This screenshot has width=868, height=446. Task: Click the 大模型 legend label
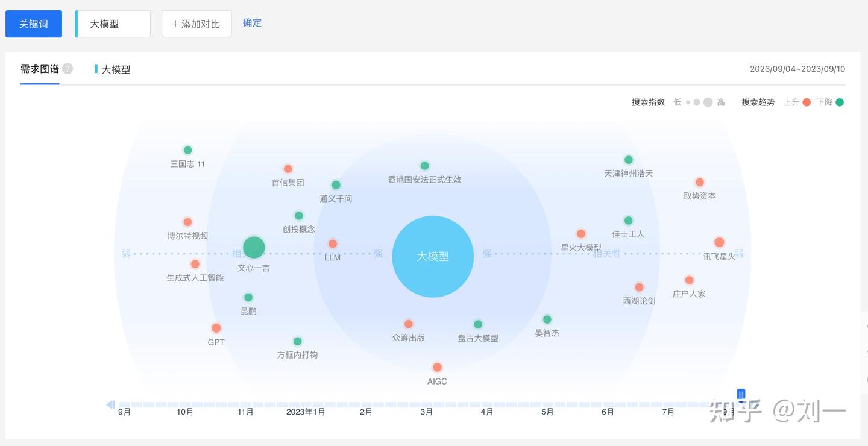coord(116,69)
